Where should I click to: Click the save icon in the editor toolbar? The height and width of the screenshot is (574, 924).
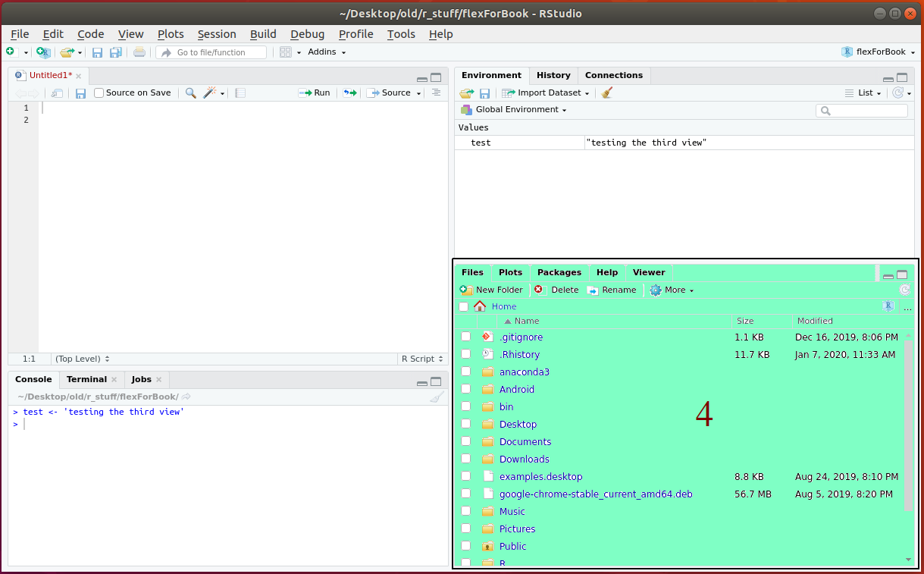80,93
